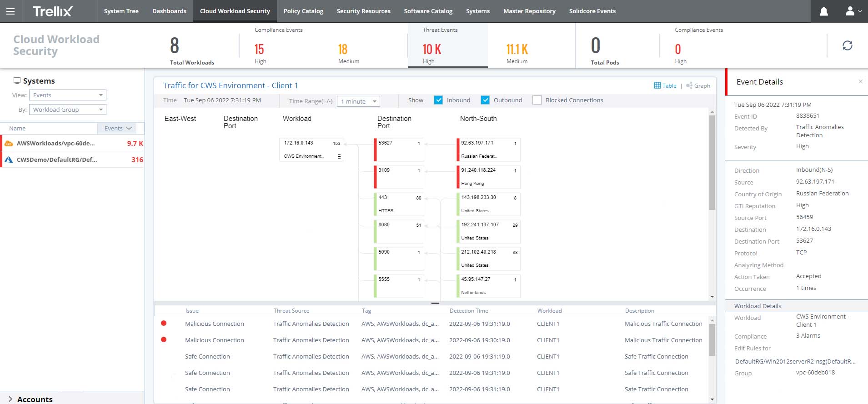
Task: Select source 192.241.137.107 node
Action: (488, 231)
